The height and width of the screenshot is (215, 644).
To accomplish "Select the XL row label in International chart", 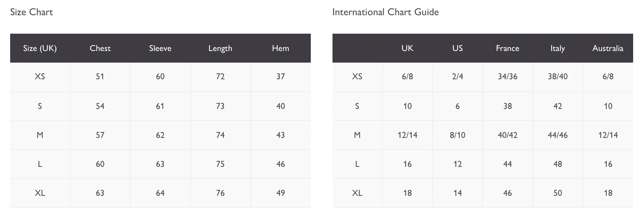I will pyautogui.click(x=357, y=193).
